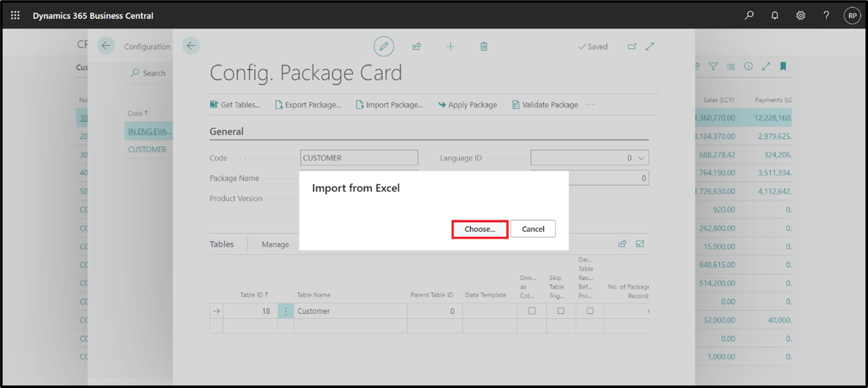
Task: Open the settings gear
Action: point(800,16)
